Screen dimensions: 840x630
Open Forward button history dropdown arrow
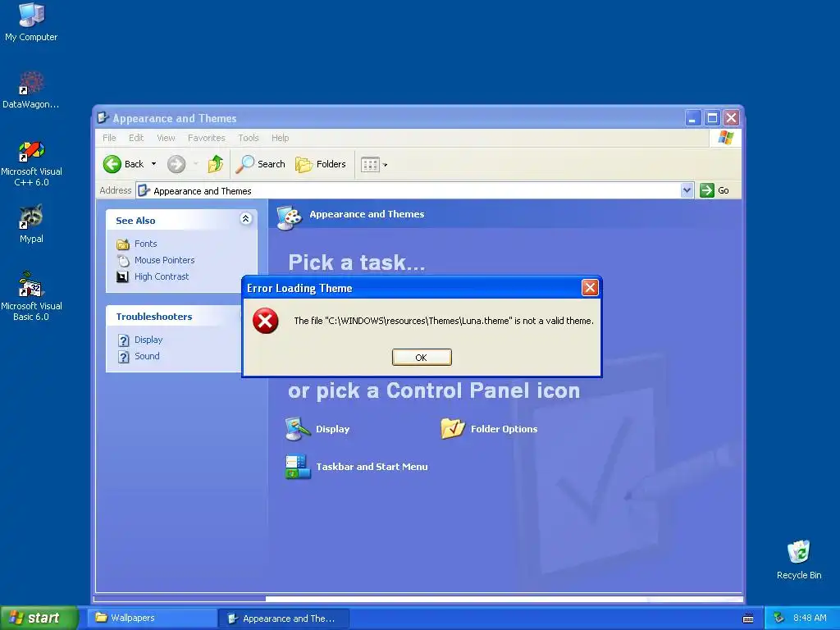coord(195,164)
